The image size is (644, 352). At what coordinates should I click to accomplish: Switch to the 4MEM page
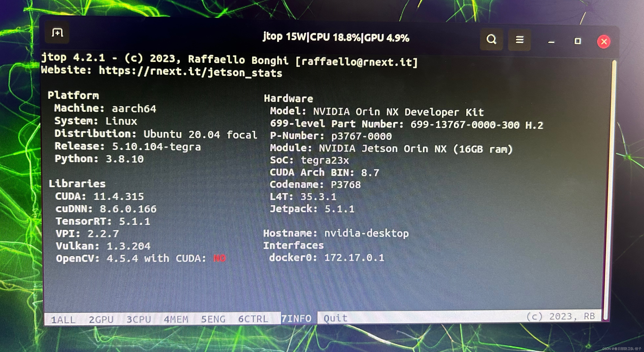point(176,319)
